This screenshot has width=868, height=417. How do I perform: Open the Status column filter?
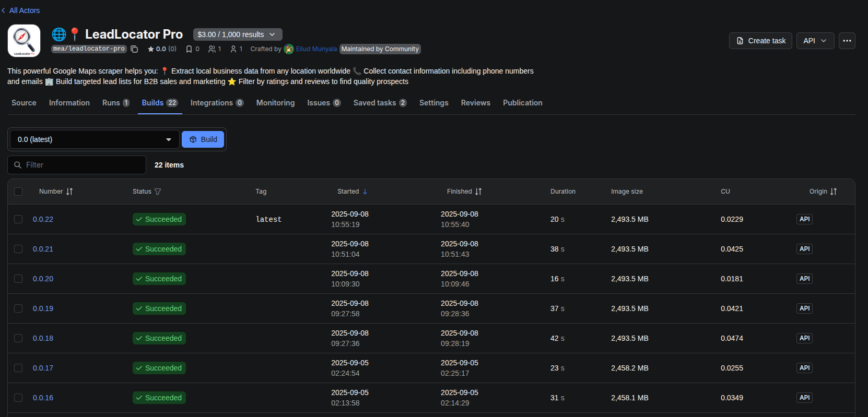tap(158, 192)
